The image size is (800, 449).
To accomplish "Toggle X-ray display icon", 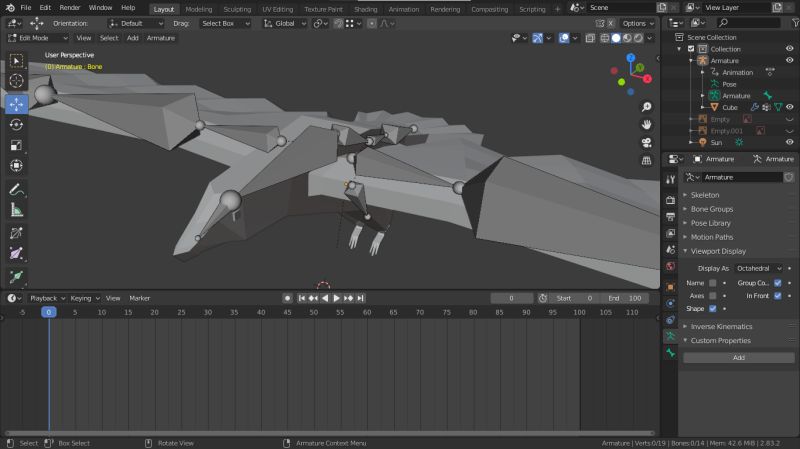I will tap(590, 38).
